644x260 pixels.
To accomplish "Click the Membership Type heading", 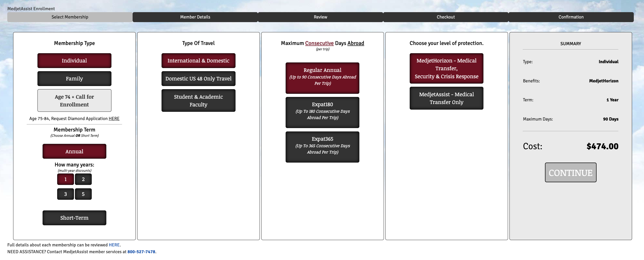I will click(x=74, y=43).
